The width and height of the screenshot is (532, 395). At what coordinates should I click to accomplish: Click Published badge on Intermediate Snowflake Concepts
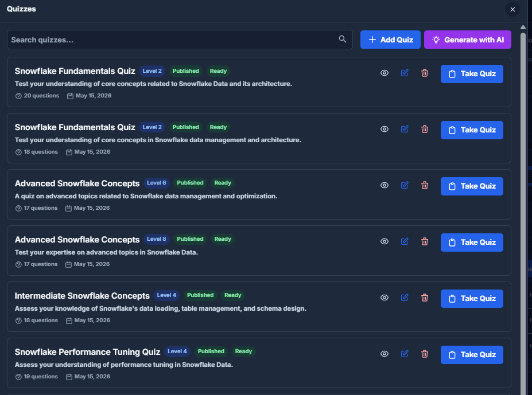coord(200,295)
